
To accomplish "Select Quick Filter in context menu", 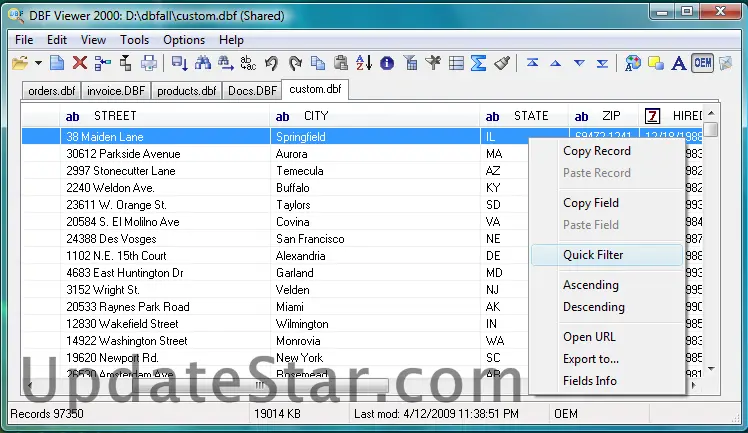I will click(x=607, y=255).
